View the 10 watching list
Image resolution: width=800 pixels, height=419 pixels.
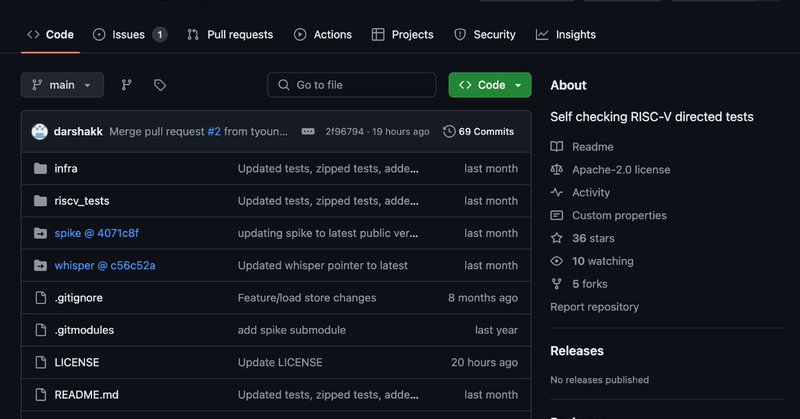point(603,261)
